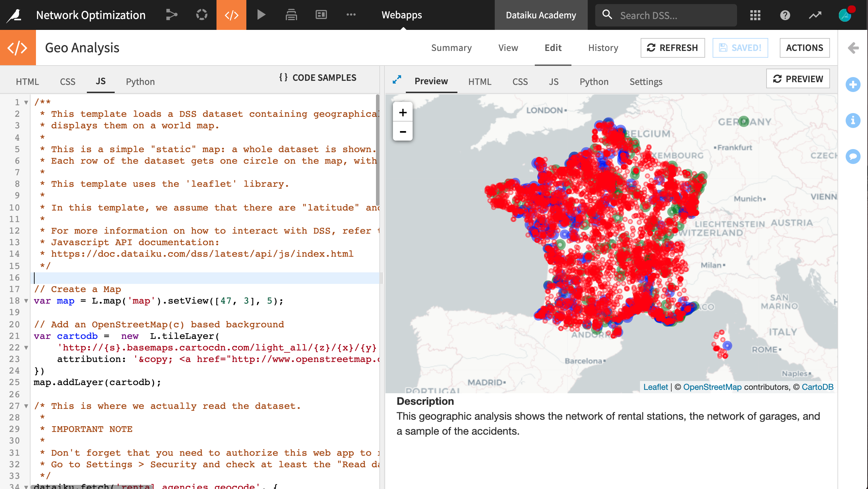The image size is (868, 489).
Task: Click the left sidebar collapse arrow
Action: click(x=854, y=47)
